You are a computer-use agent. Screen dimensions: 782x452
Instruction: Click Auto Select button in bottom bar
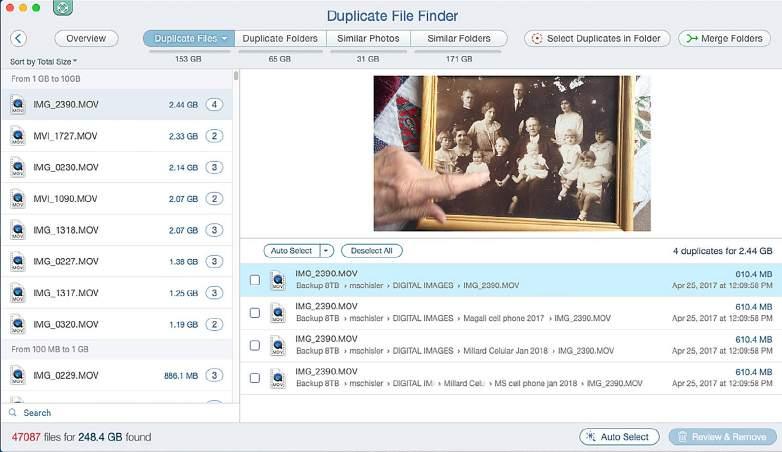pyautogui.click(x=619, y=437)
